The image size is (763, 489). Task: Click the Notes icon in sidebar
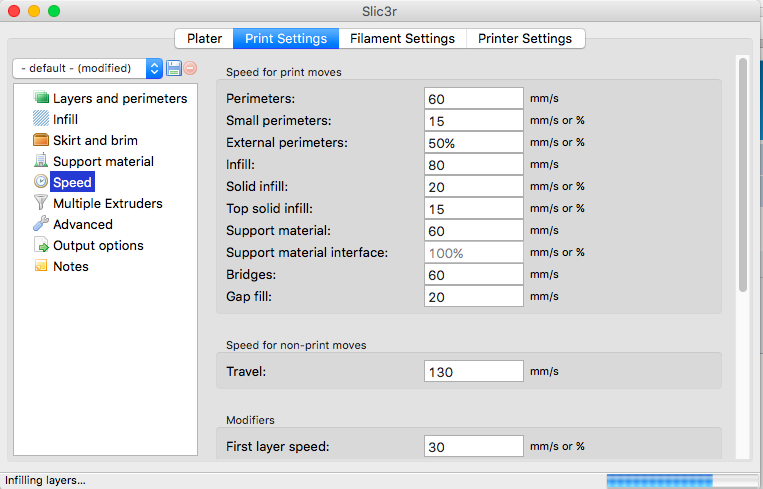tap(41, 266)
